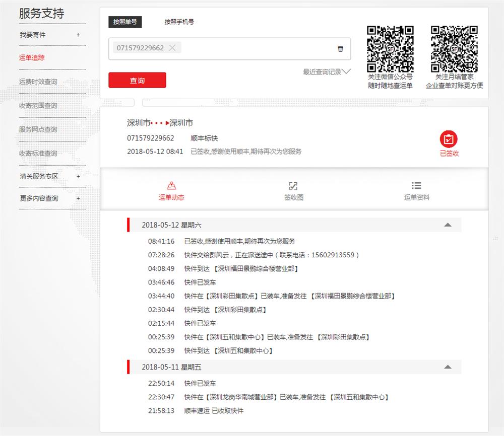The width and height of the screenshot is (504, 436).
Task: Open 清关服务专区 in the sidebar
Action: tap(39, 176)
